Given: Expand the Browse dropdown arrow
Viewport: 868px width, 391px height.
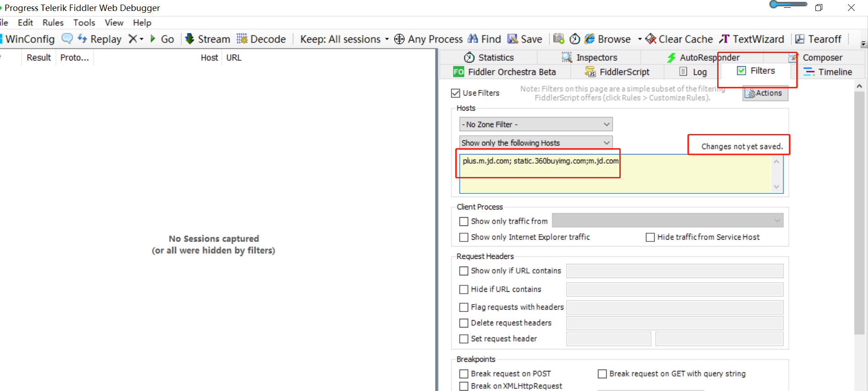Looking at the screenshot, I should tap(639, 39).
